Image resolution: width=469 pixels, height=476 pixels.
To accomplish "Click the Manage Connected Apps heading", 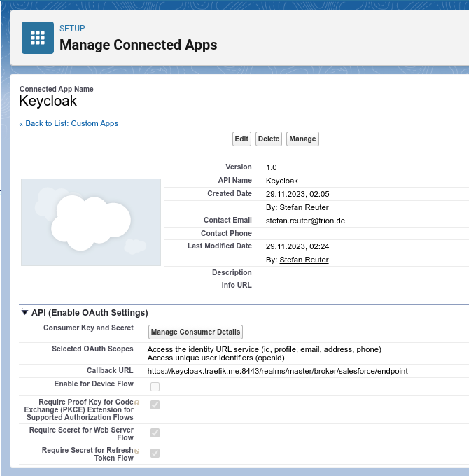I will point(139,45).
